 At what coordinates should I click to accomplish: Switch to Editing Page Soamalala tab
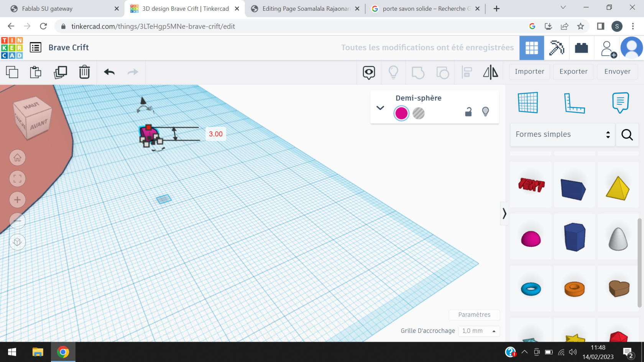(305, 9)
